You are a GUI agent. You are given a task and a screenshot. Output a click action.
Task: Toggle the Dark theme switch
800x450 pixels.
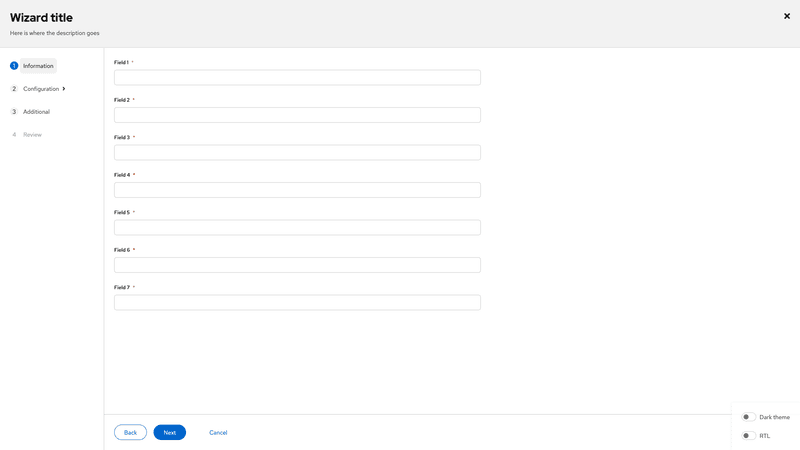click(748, 417)
